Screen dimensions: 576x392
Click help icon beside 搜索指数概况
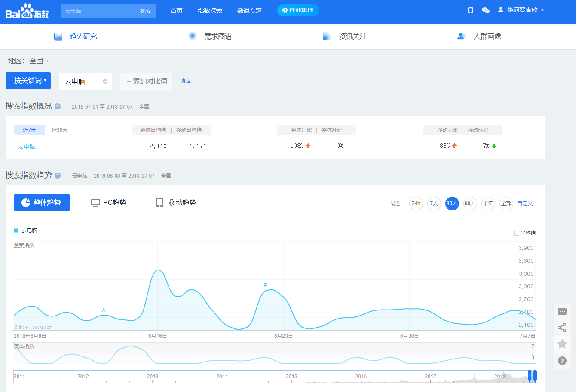pyautogui.click(x=58, y=106)
